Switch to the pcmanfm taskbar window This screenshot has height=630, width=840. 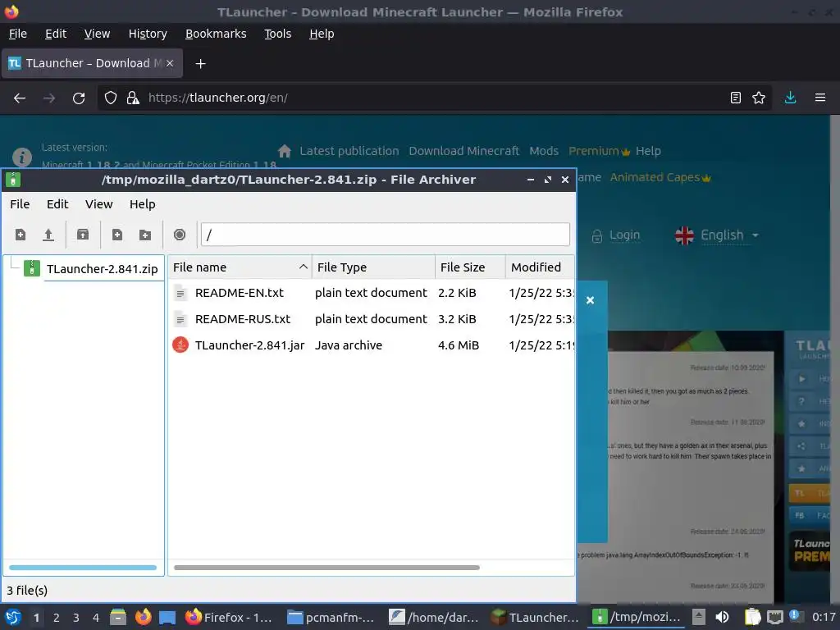pyautogui.click(x=331, y=617)
